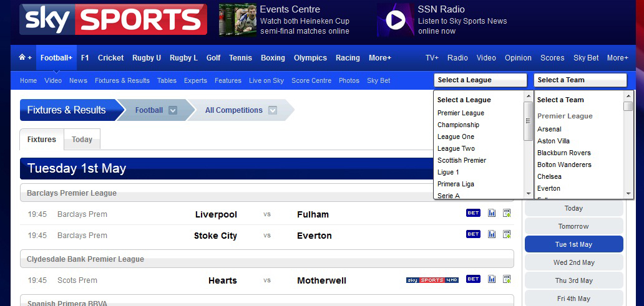Expand the All Competitions dropdown arrow
644x306 pixels.
click(273, 110)
